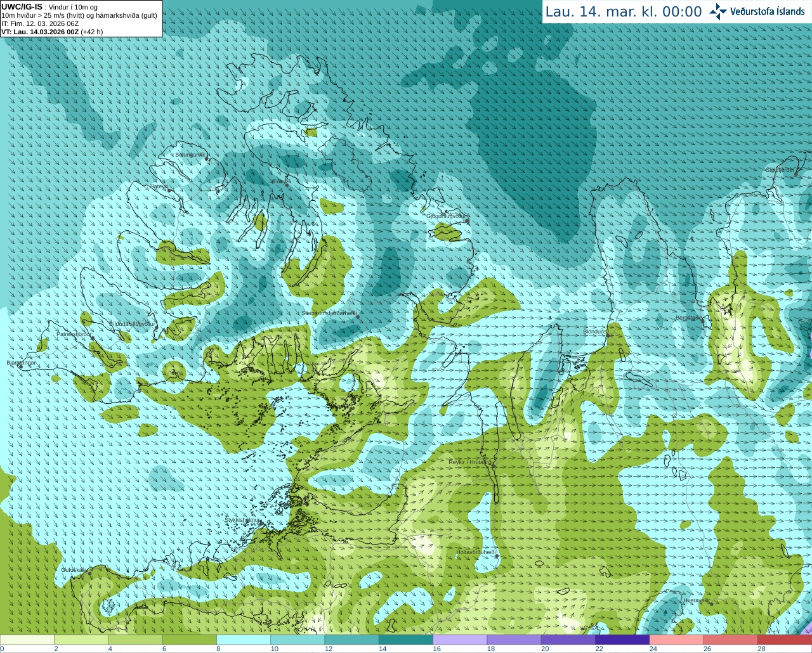Image resolution: width=812 pixels, height=653 pixels.
Task: Click the legend value 16
Action: pyautogui.click(x=436, y=649)
